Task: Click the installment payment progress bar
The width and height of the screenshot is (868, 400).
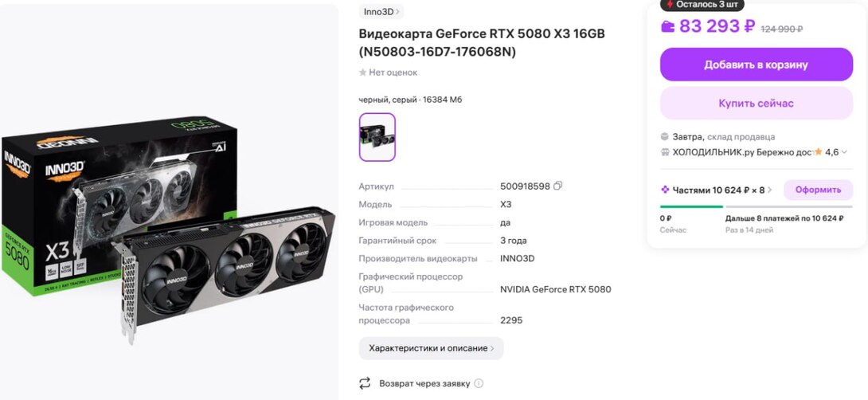Action: tap(757, 206)
